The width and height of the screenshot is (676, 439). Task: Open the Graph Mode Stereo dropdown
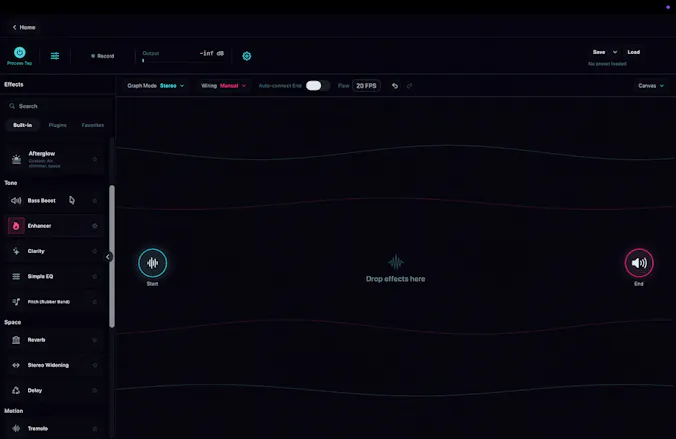[156, 86]
